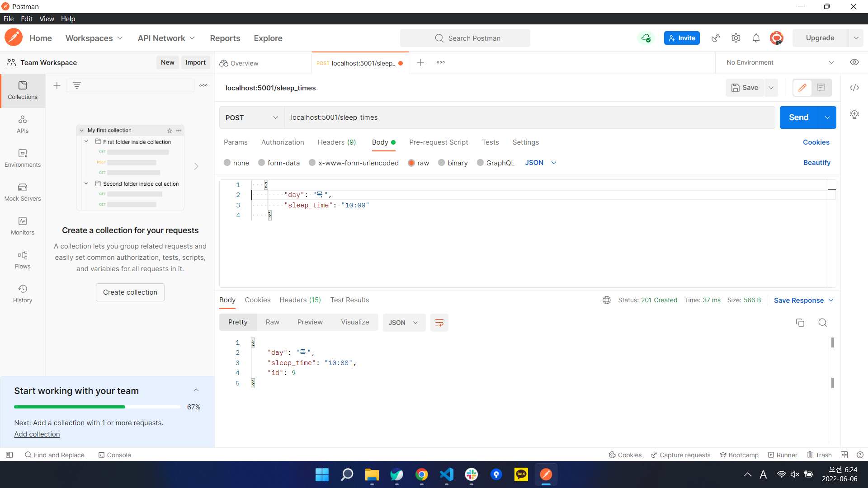Open the API Network dropdown
Viewport: 868px width, 488px height.
[x=166, y=38]
